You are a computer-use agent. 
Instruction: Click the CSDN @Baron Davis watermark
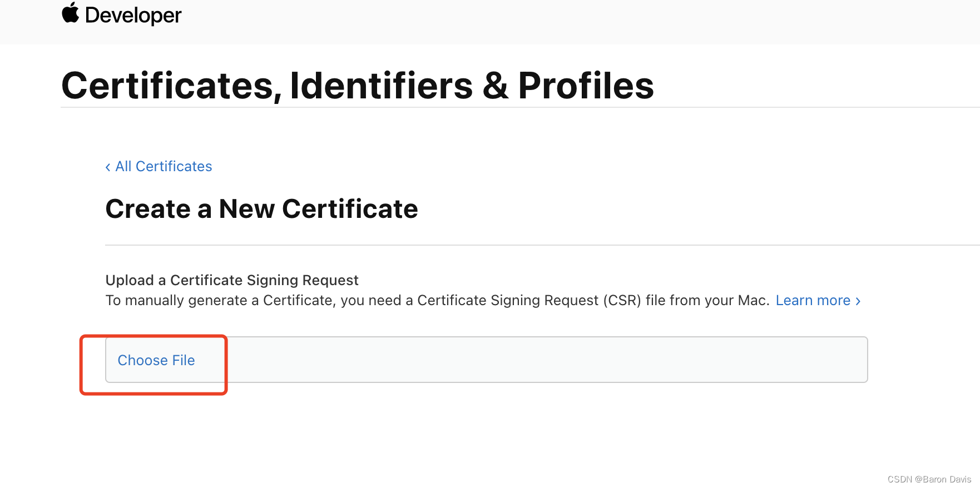[x=929, y=479]
